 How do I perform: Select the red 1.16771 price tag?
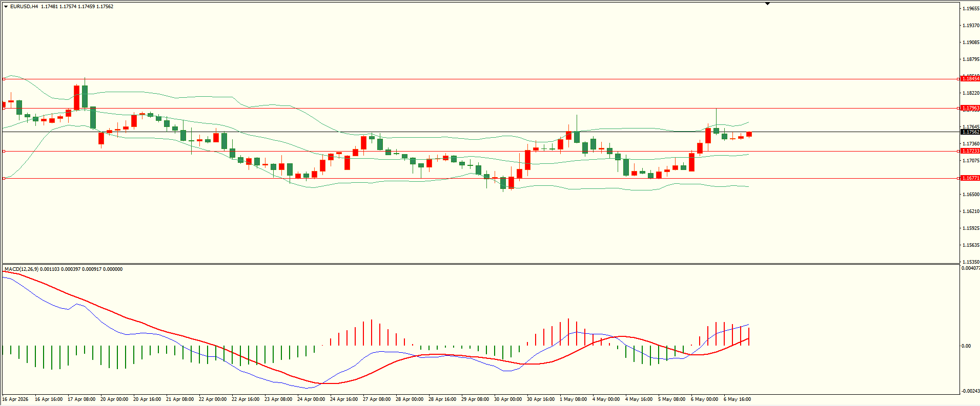point(970,178)
